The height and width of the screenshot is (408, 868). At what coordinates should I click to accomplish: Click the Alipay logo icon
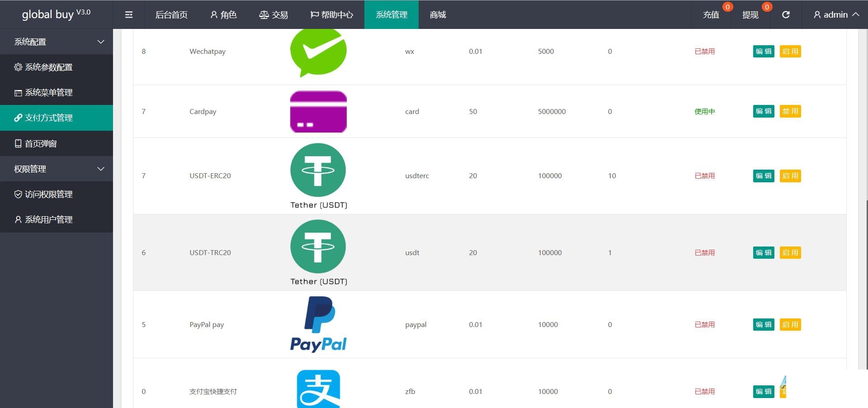[318, 389]
